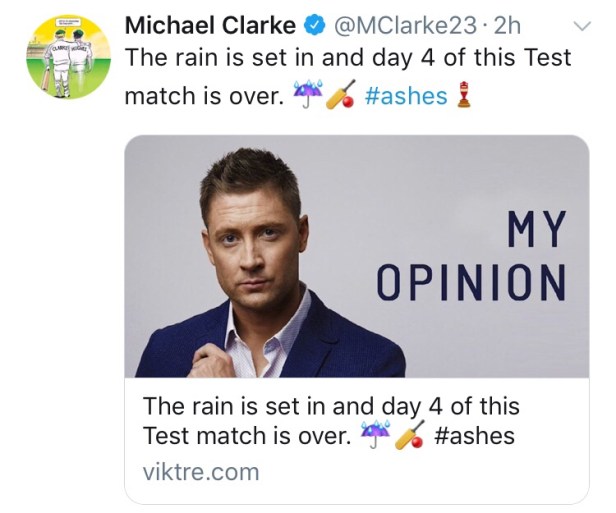616x513 pixels.
Task: Visit the viktre.com link
Action: point(200,471)
